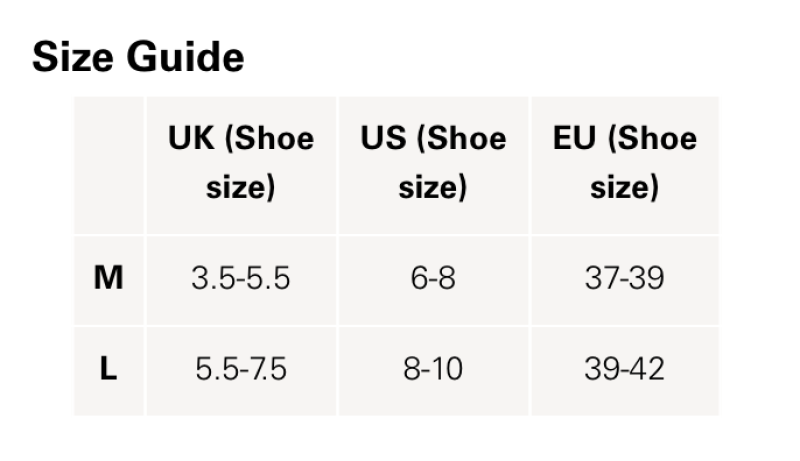Viewport: 800px width, 461px height.
Task: Select the L size row label
Action: (109, 369)
